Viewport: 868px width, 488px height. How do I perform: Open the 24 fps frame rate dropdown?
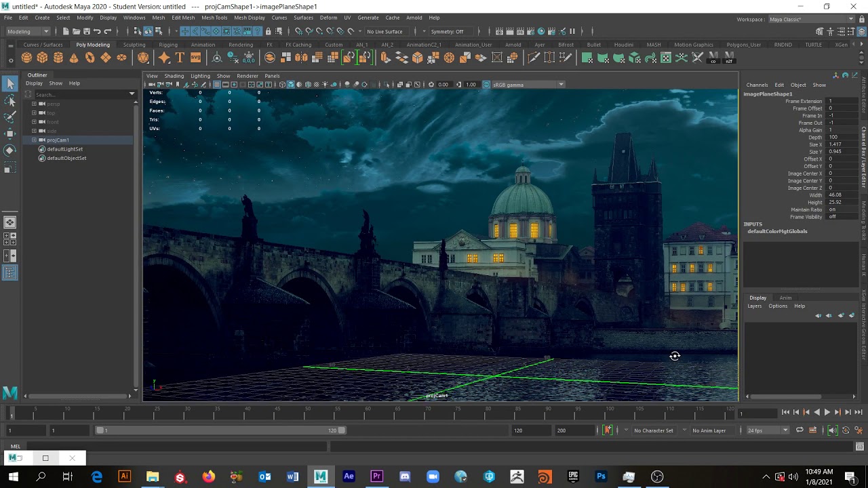767,430
